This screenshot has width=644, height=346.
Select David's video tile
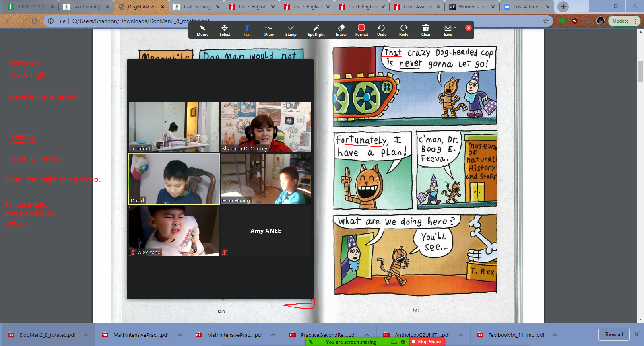pos(174,179)
